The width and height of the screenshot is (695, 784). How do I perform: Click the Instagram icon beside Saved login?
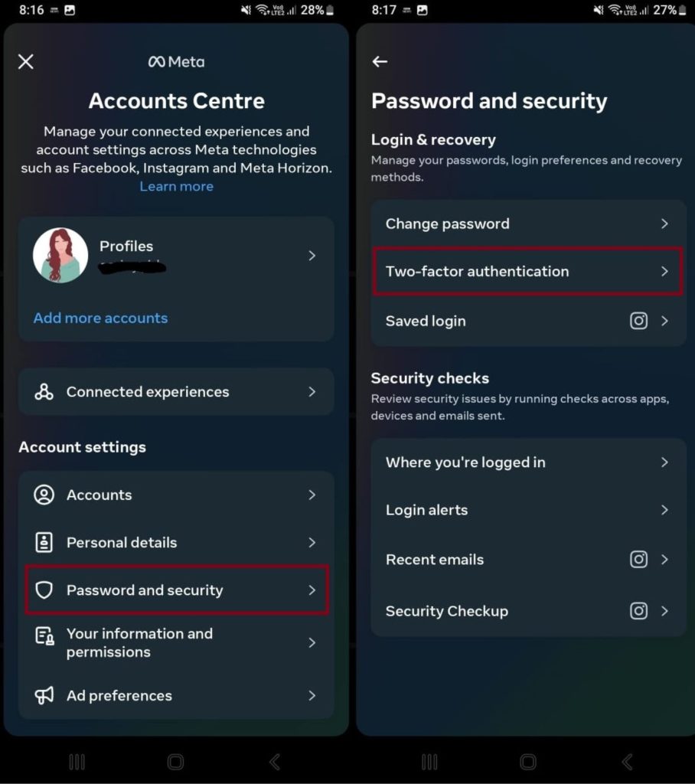click(639, 321)
